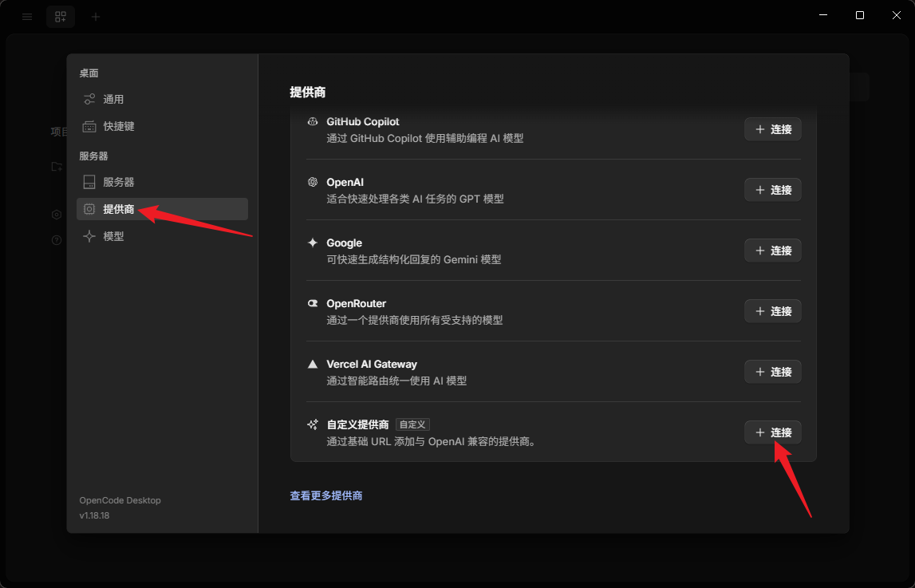This screenshot has width=915, height=588.
Task: Open 查看更多提供商 link
Action: pyautogui.click(x=326, y=495)
